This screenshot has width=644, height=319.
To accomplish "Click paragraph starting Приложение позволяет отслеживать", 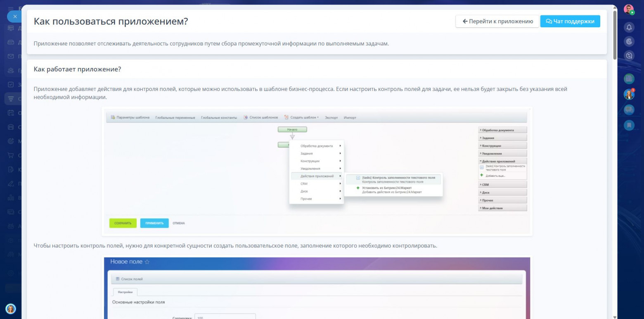I will (x=211, y=43).
